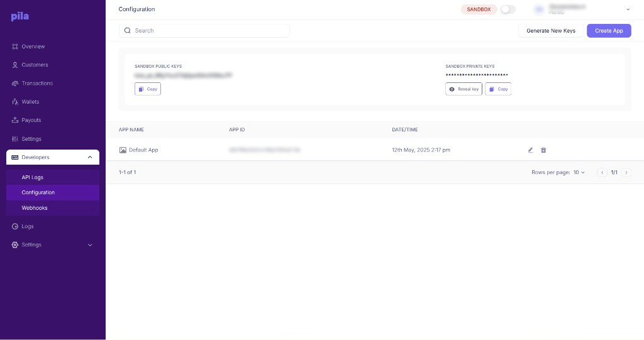Open Rows per page dropdown
Screen dimensions: 644x340
[579, 172]
